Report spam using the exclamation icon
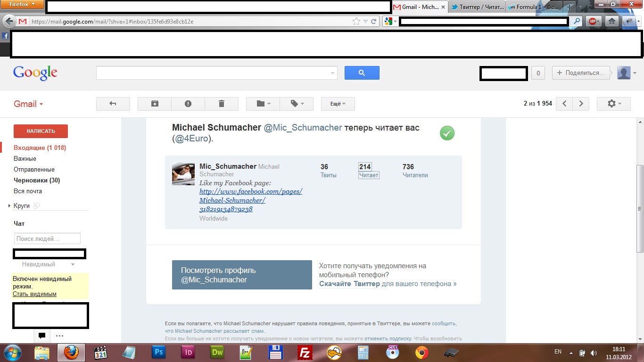Viewport: 644px width, 362px height. (x=188, y=104)
